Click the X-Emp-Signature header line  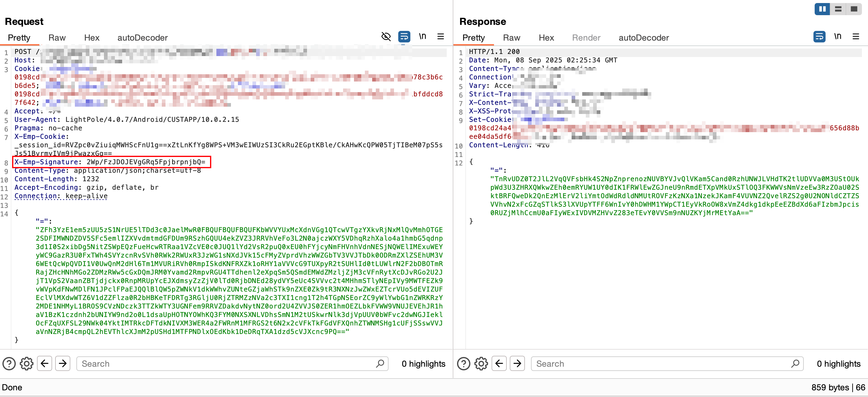click(111, 162)
